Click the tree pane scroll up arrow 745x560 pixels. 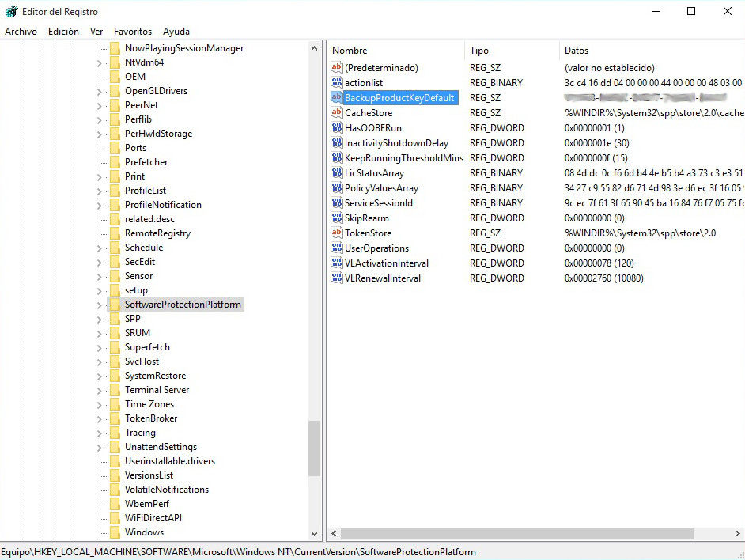pos(314,48)
